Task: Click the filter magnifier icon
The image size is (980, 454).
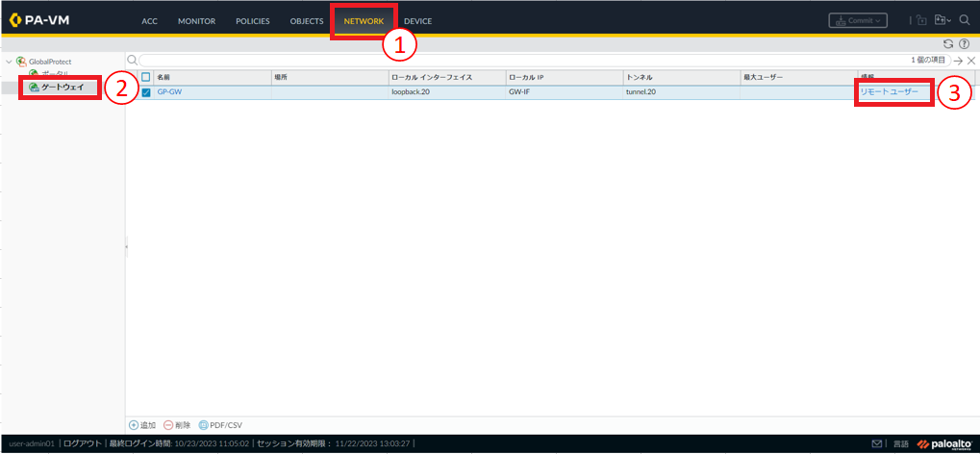Action: coord(132,60)
